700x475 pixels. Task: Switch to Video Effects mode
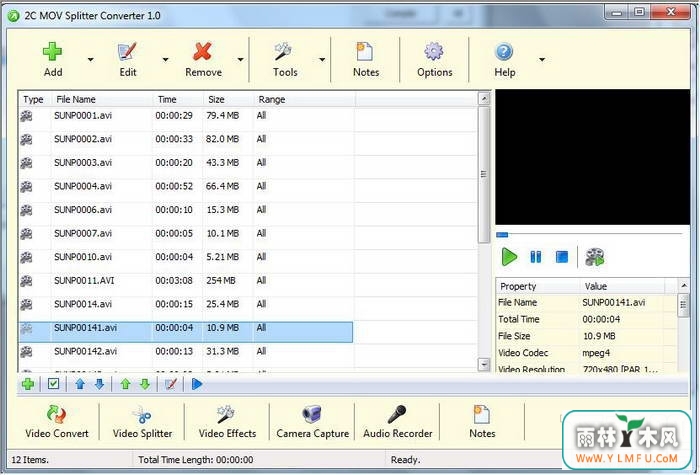point(227,422)
